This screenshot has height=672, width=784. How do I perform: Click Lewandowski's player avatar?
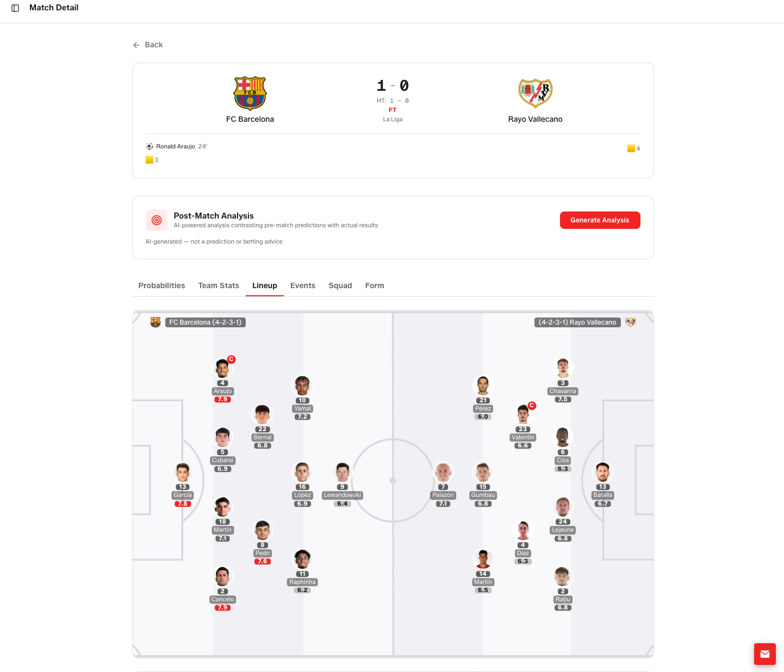point(342,472)
